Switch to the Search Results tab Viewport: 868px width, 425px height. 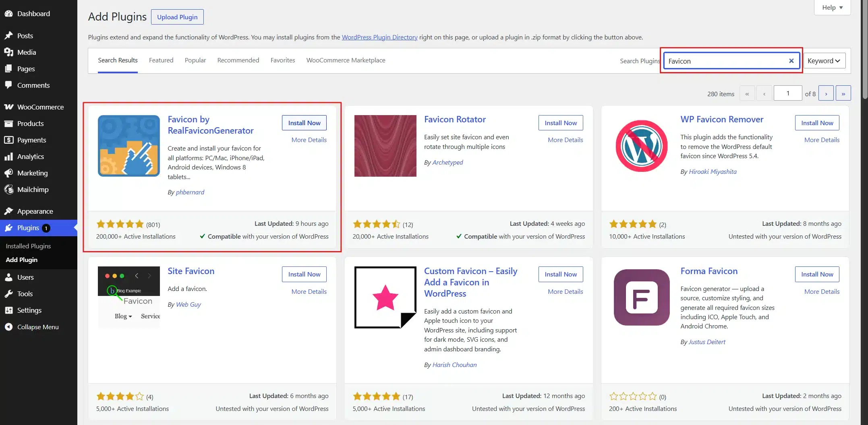point(118,60)
